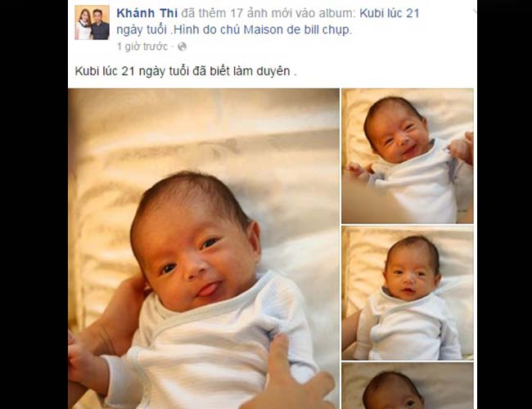Click the man in the profile avatar
532x409 pixels.
(x=100, y=25)
